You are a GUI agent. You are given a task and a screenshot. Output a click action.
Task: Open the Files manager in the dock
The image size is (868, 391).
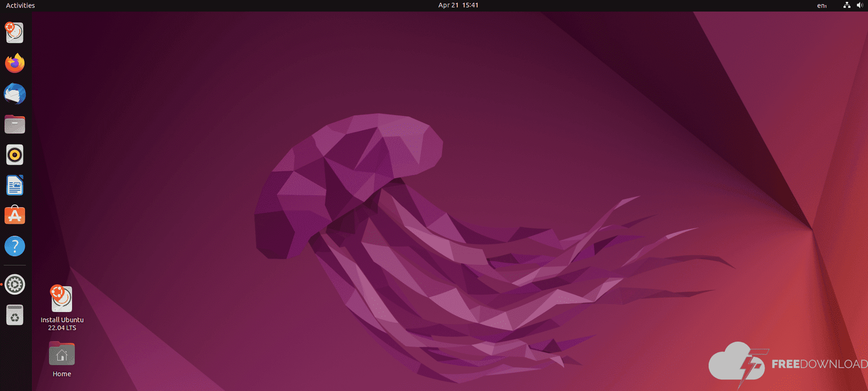pos(15,125)
